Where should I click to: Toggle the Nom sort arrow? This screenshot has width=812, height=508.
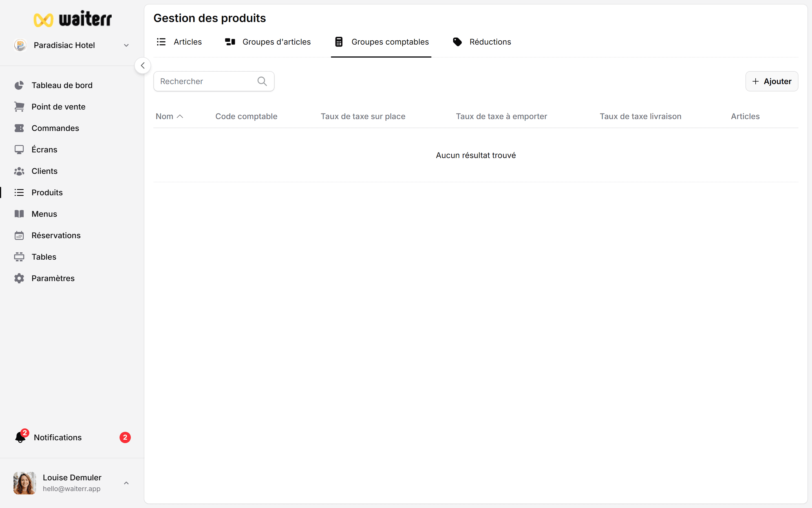point(180,117)
